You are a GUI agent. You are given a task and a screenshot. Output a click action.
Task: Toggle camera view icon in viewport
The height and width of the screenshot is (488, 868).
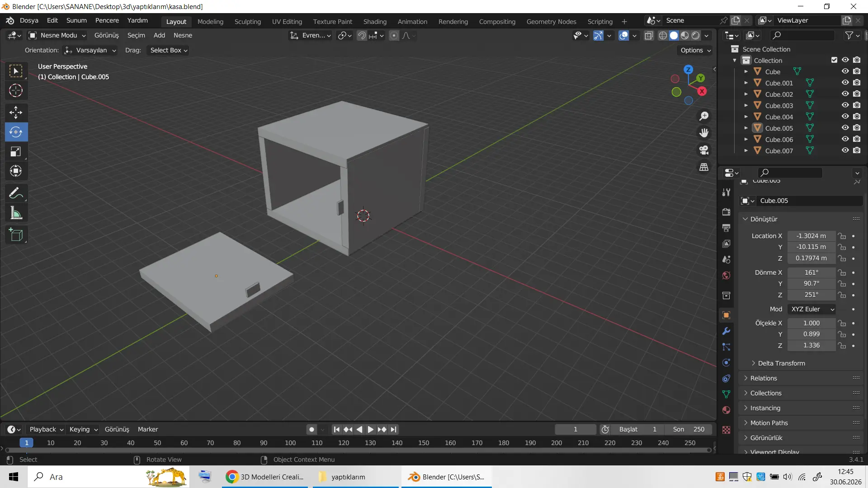pos(704,150)
